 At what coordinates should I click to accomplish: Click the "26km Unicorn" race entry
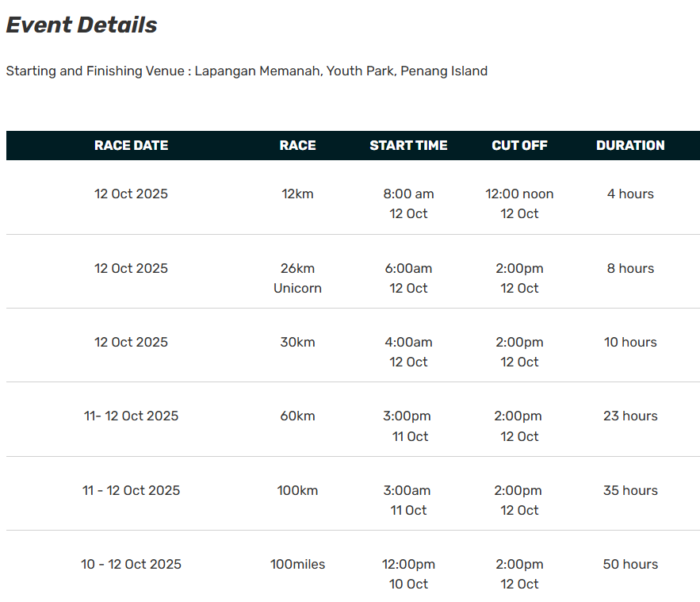(x=297, y=278)
